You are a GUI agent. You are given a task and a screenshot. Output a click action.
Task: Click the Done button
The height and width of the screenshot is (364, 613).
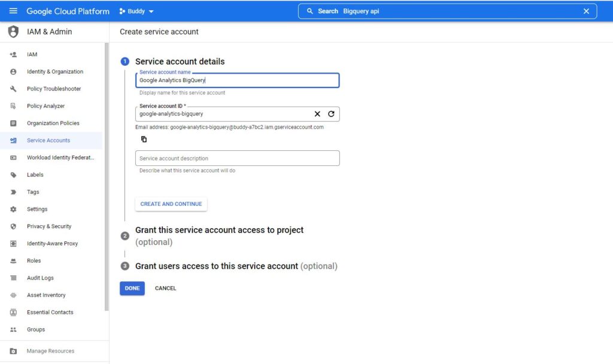pos(132,288)
